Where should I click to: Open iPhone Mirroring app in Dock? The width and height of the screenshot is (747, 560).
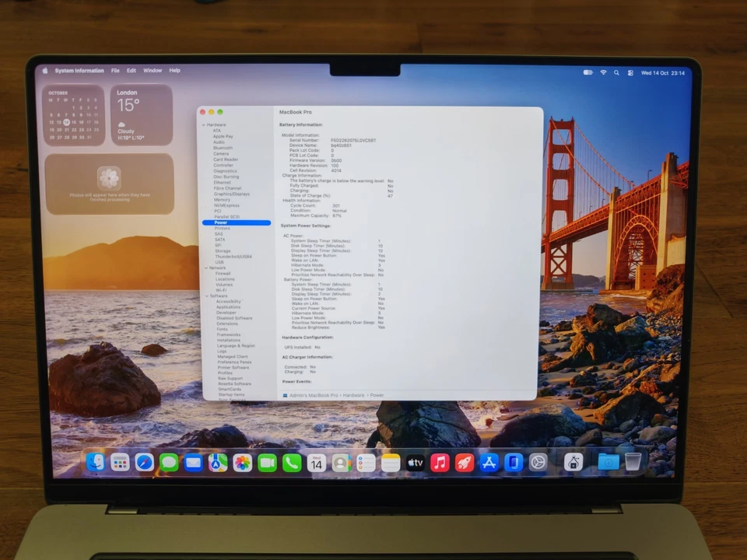click(x=514, y=462)
